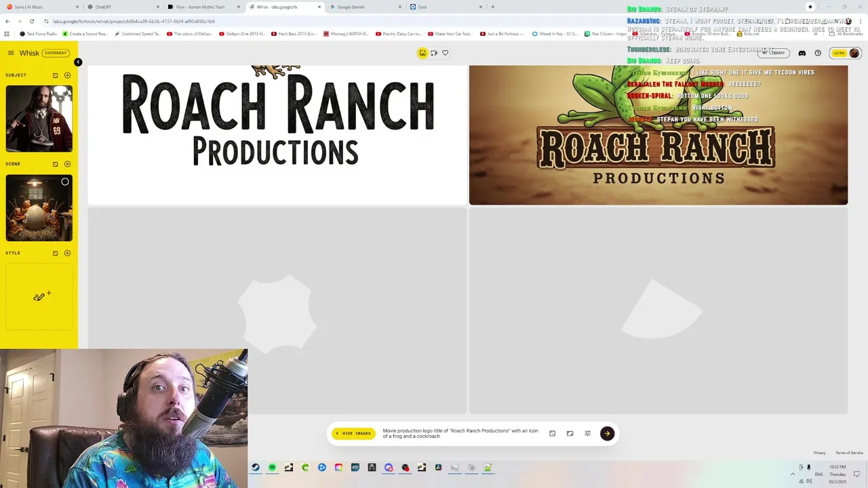Screen dimensions: 868x488
Task: Add a new subject with the plus icon
Action: 67,75
